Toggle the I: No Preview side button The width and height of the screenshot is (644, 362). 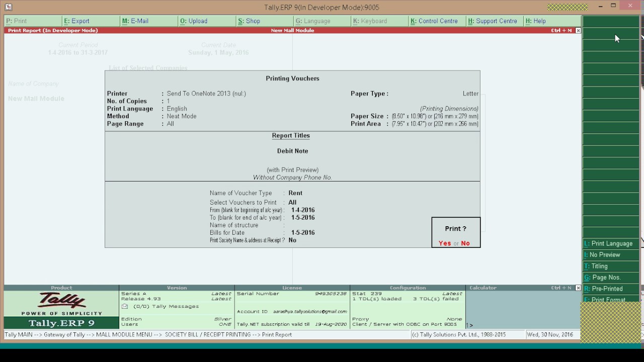tap(611, 255)
